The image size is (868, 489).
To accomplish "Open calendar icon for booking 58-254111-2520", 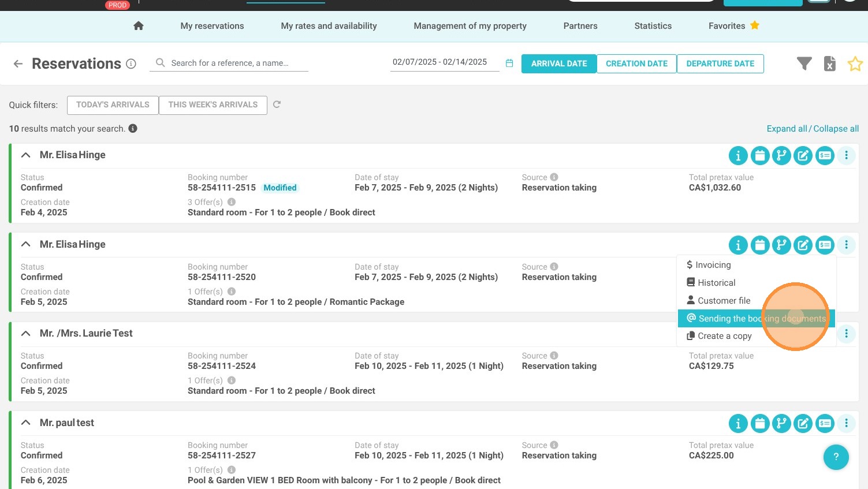I will (760, 245).
